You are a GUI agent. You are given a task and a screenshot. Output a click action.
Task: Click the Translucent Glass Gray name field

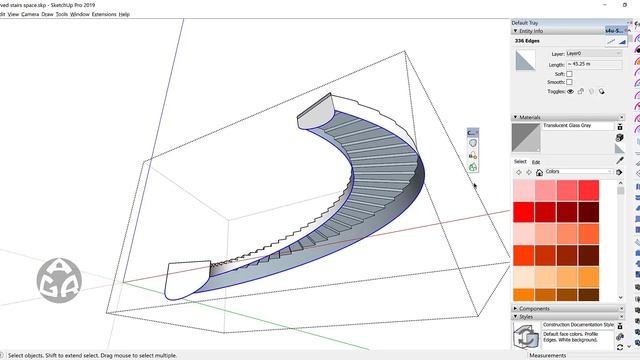click(x=577, y=126)
